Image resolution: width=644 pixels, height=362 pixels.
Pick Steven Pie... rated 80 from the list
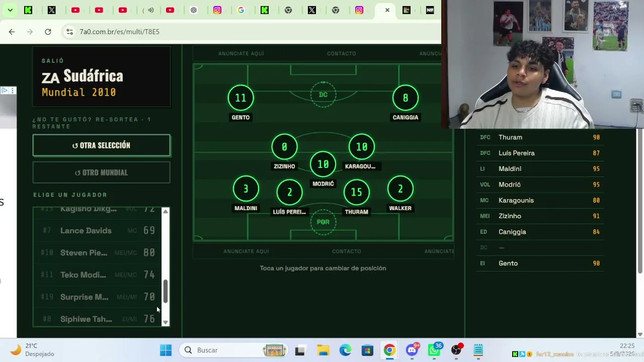coord(98,252)
